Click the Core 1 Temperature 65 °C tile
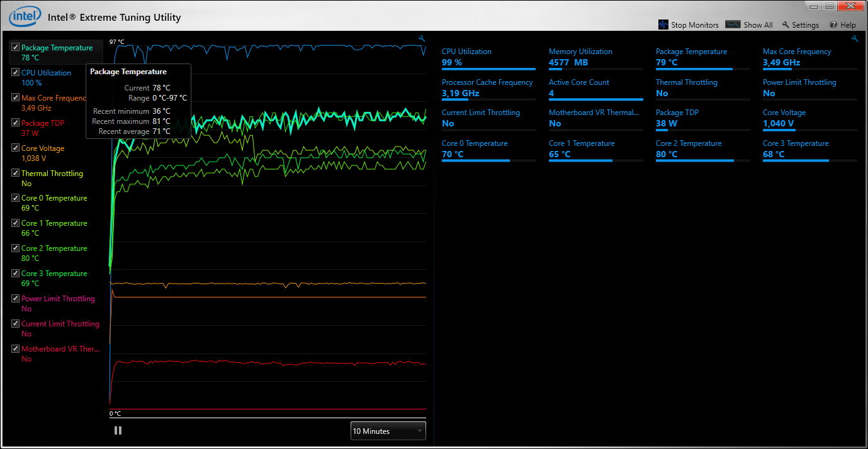 pyautogui.click(x=596, y=150)
